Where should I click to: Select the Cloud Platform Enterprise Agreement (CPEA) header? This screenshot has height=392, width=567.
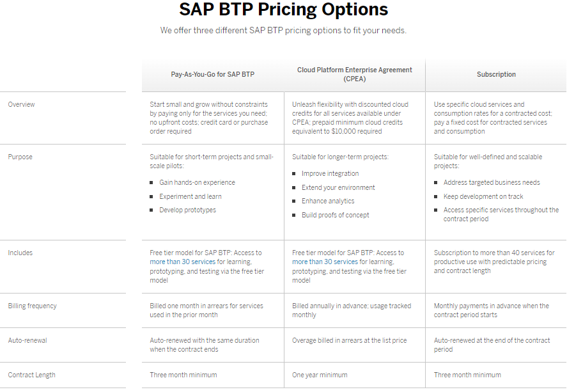(x=354, y=74)
